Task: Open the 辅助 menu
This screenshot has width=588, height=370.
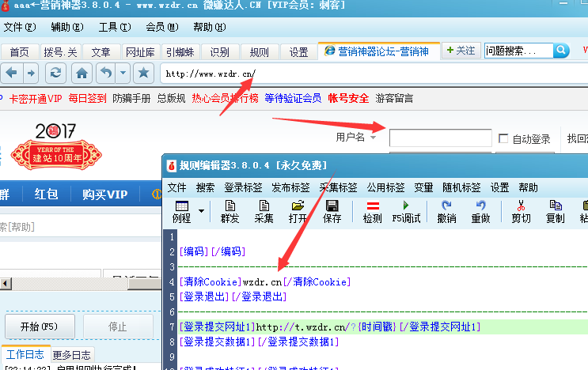Action: tap(67, 27)
